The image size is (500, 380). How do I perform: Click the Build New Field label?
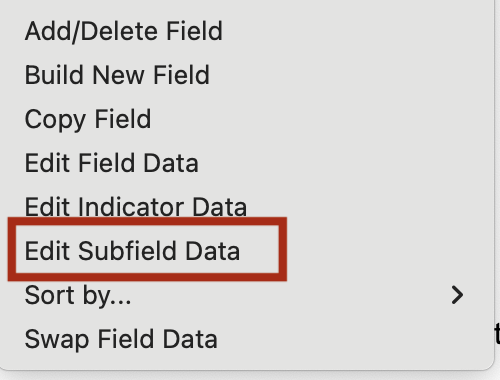[x=117, y=75]
